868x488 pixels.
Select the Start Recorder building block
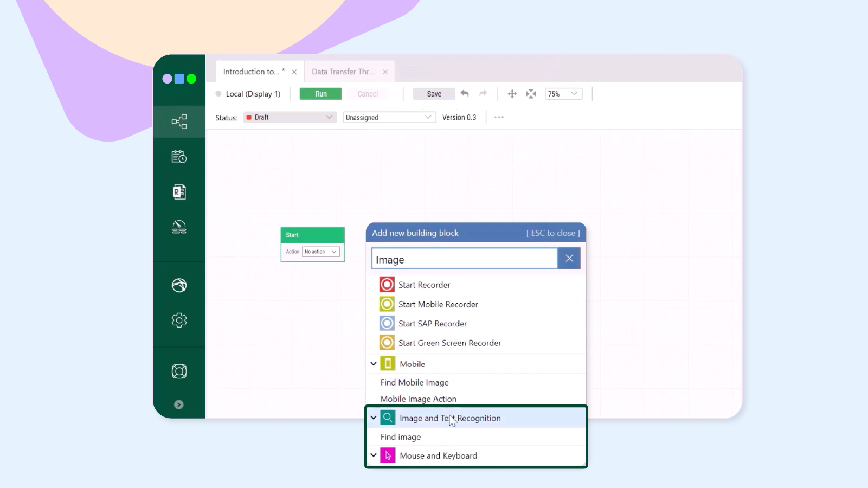pyautogui.click(x=424, y=284)
